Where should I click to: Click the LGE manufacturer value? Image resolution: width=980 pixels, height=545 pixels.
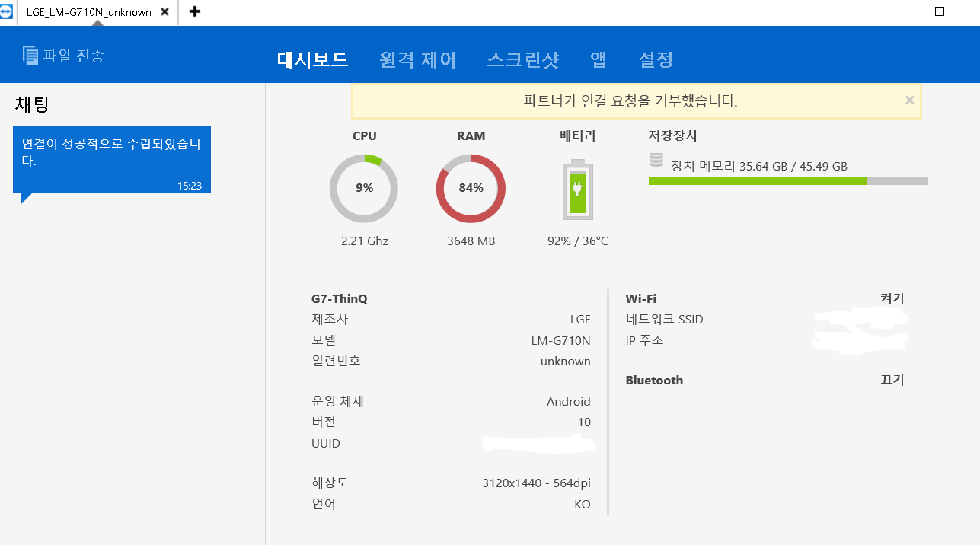(580, 320)
